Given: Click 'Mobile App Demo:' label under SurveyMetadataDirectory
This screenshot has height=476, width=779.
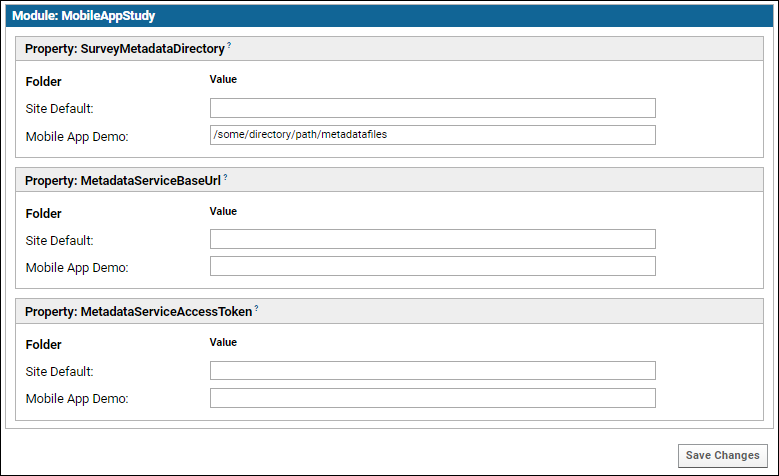Looking at the screenshot, I should 77,137.
